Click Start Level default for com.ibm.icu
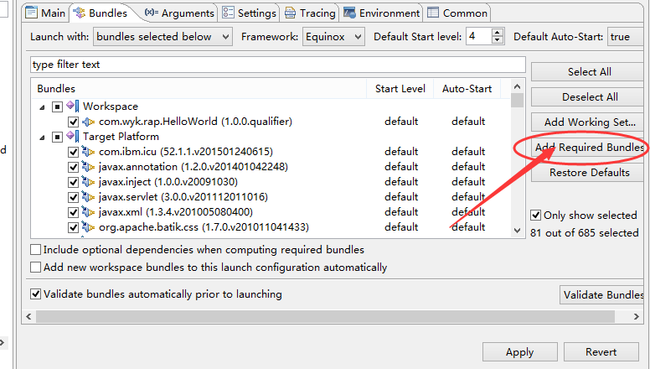Viewport: 650px width, 369px height. [x=401, y=152]
